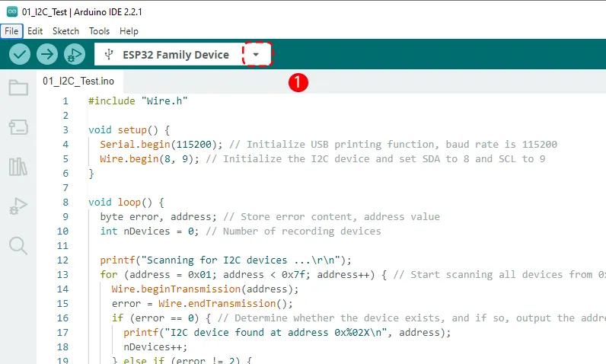The height and width of the screenshot is (364, 606).
Task: Click line number 8 in the gutter
Action: coord(65,203)
